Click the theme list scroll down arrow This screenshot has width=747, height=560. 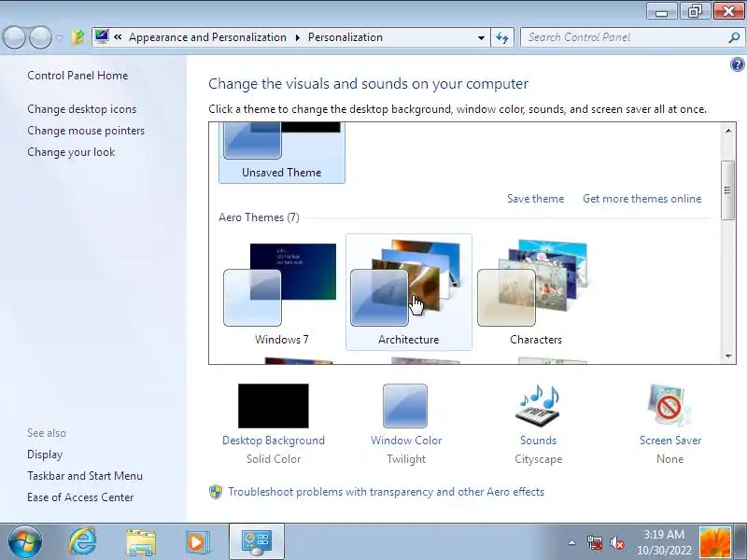(x=728, y=357)
